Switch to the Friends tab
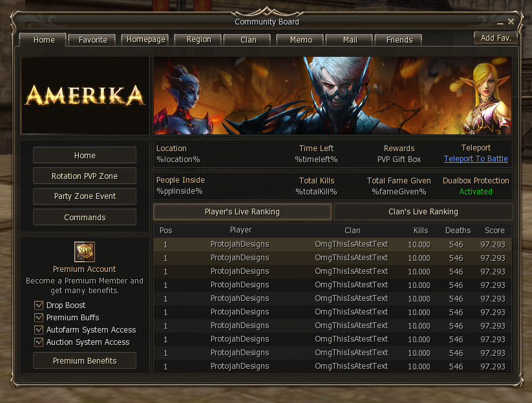This screenshot has width=532, height=403. (399, 39)
